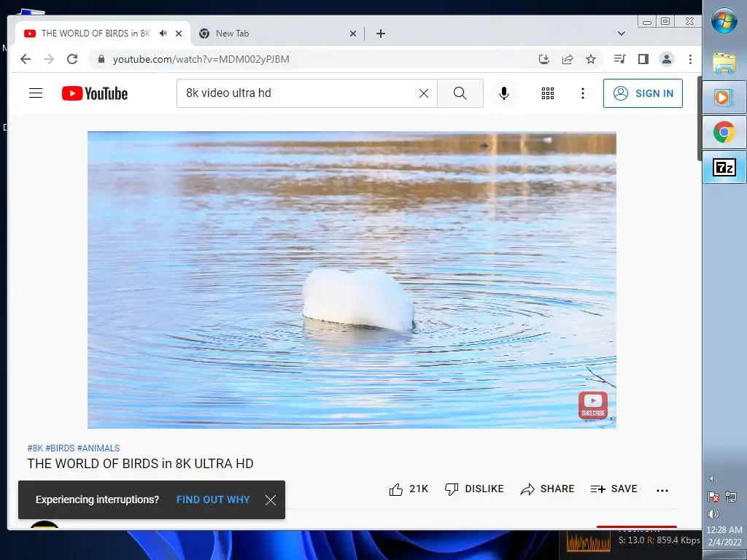The width and height of the screenshot is (747, 560).
Task: Like the video (21K)
Action: point(409,489)
